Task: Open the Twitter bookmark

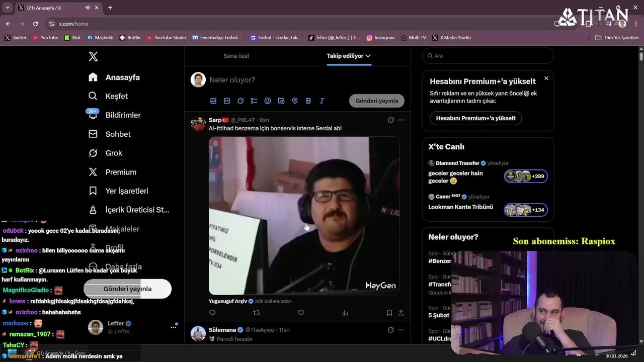Action: 16,38
